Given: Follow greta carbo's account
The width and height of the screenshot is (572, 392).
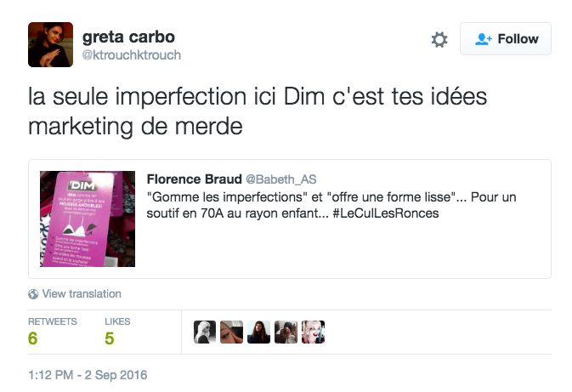Looking at the screenshot, I should 505,38.
